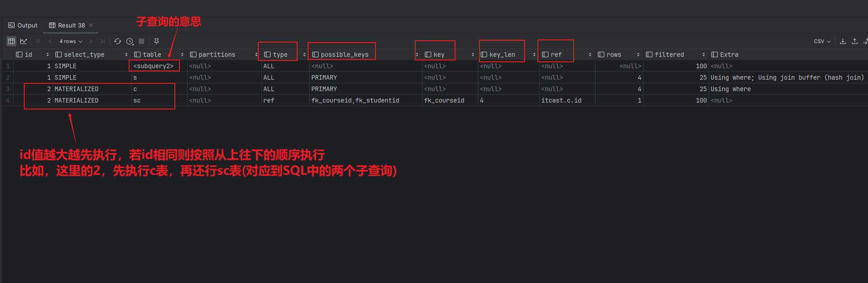Switch to table view icon

pyautogui.click(x=11, y=41)
